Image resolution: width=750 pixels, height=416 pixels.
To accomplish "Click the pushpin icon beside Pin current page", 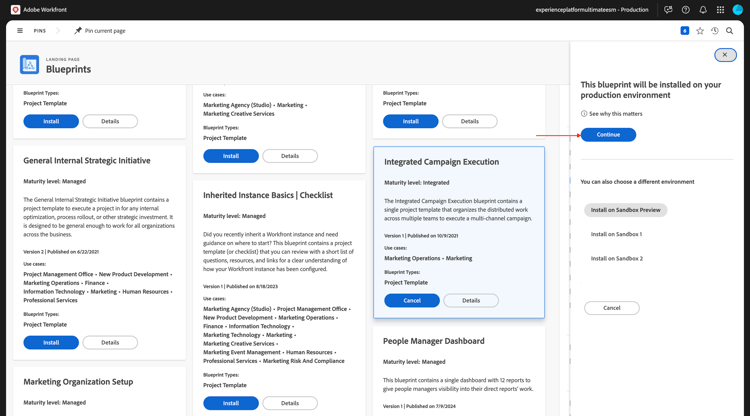I will [x=78, y=31].
